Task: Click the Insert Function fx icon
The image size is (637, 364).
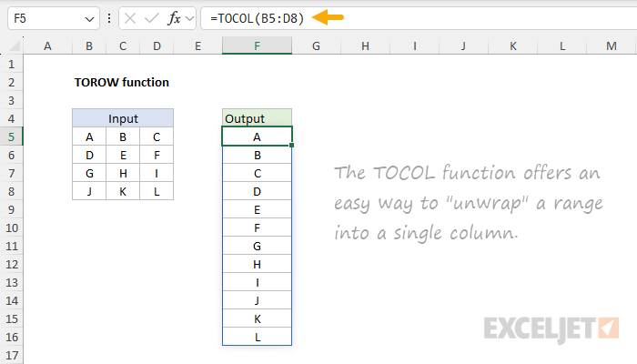Action: (174, 18)
